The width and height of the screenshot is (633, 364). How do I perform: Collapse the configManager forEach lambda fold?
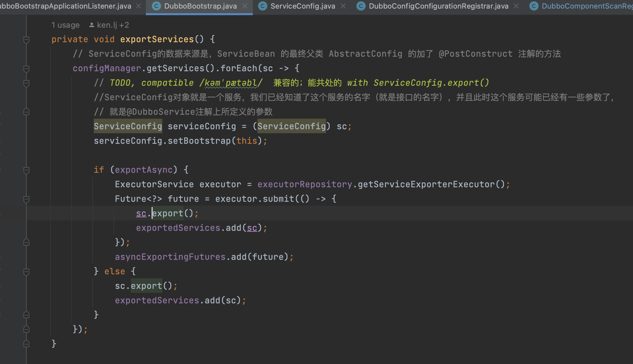point(26,69)
